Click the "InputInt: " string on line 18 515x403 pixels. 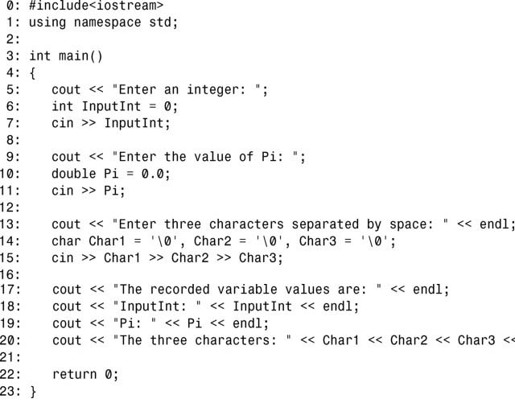[157, 306]
